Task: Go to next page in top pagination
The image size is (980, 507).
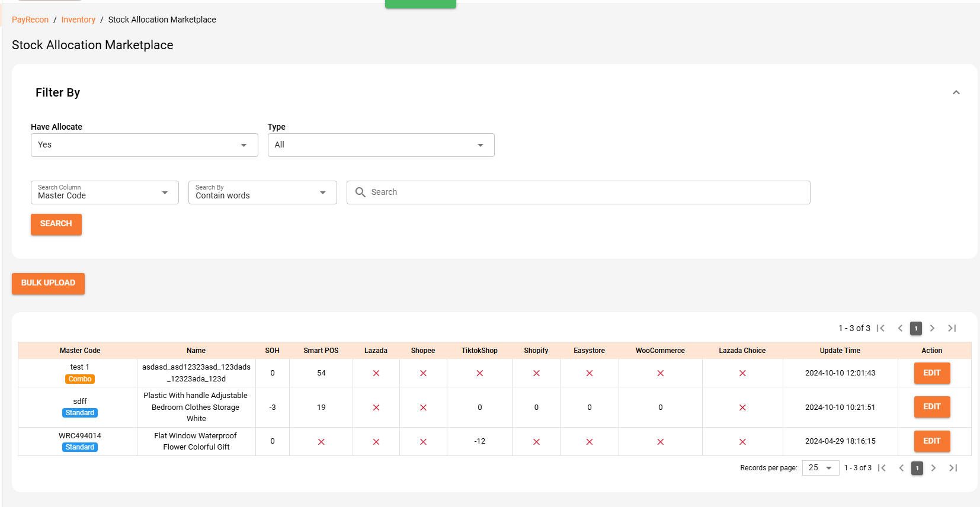Action: 932,328
